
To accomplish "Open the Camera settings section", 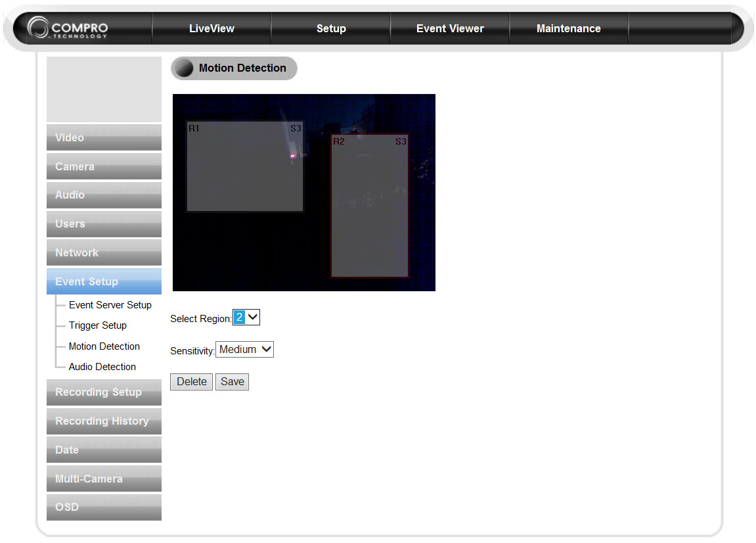I will click(x=104, y=166).
